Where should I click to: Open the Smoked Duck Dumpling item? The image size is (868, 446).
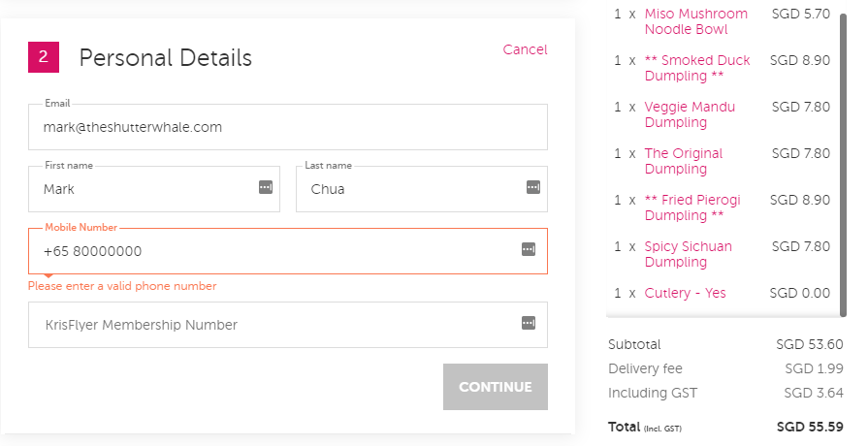[697, 68]
